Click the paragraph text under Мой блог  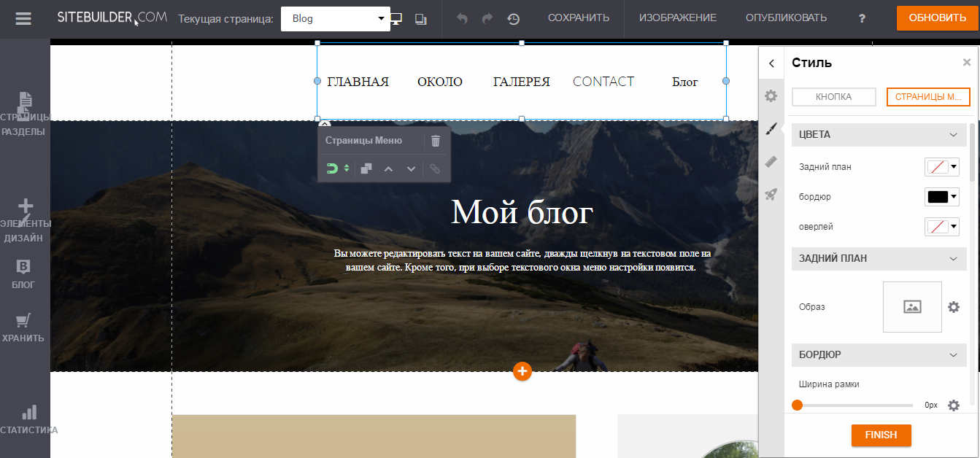tap(522, 260)
